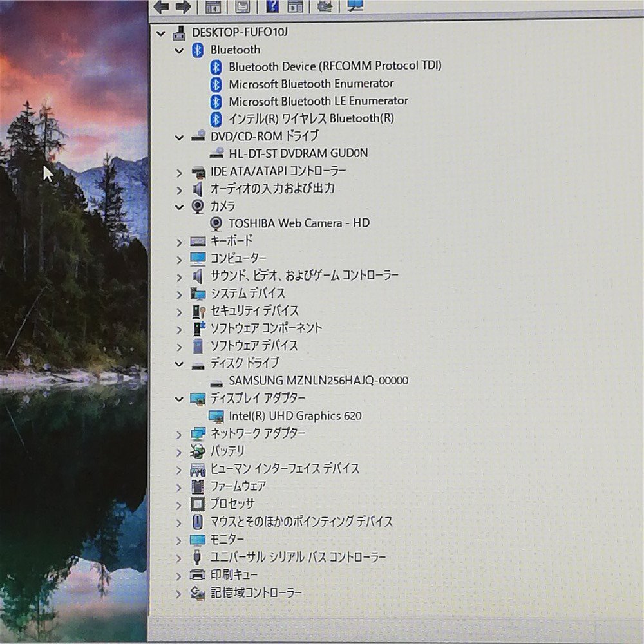Click the Back arrow toolbar icon
Viewport: 644px width, 644px height.
pos(162,6)
